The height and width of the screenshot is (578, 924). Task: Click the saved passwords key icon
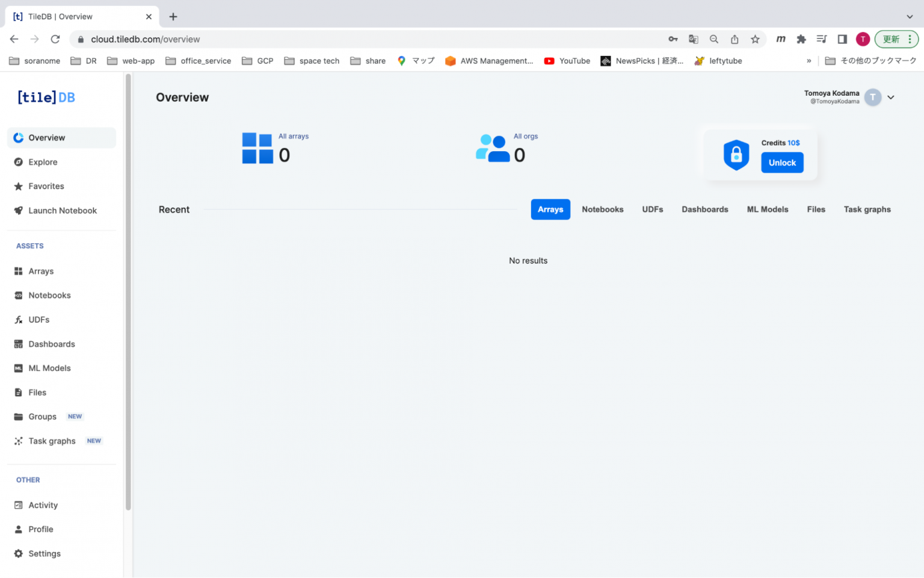pos(673,39)
